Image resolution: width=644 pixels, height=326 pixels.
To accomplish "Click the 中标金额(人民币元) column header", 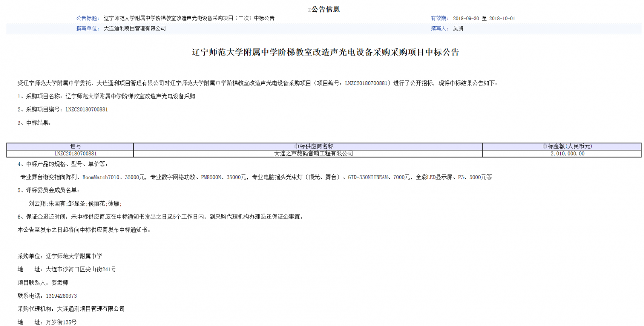I will click(x=567, y=146).
